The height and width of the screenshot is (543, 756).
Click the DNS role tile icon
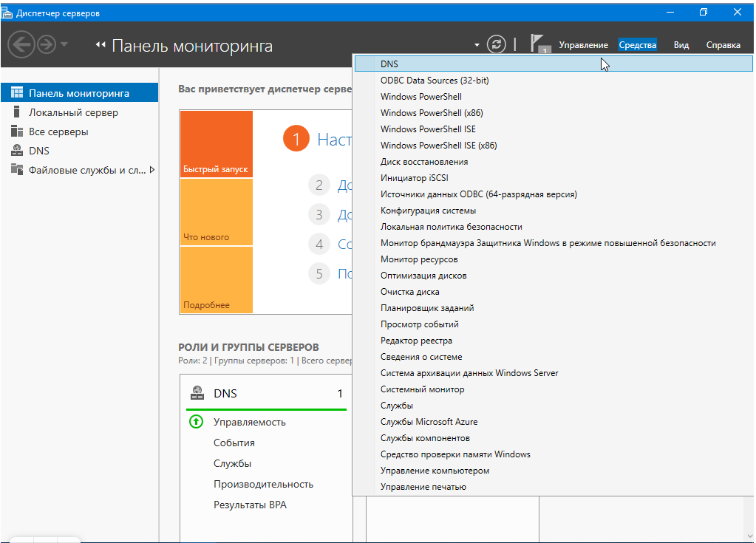coord(197,393)
